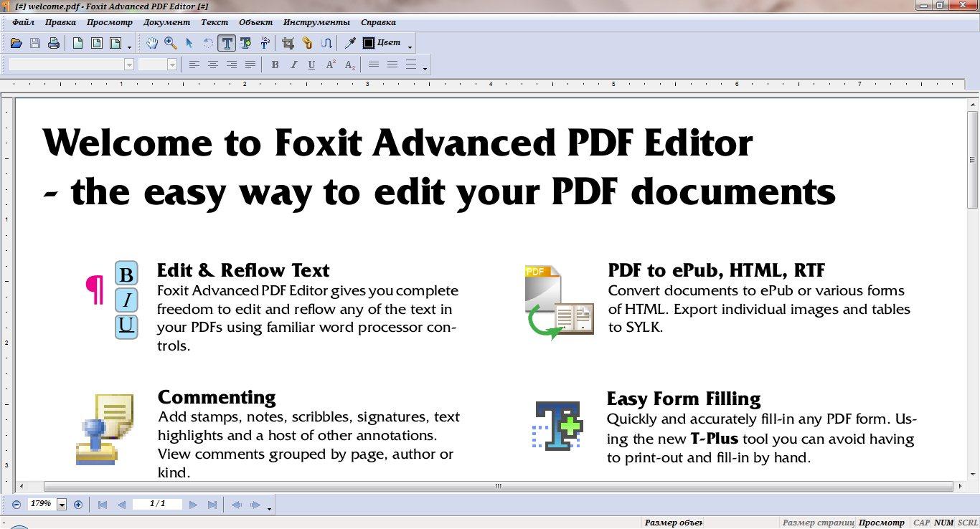The height and width of the screenshot is (529, 980).
Task: Open the Текст menu
Action: (x=215, y=22)
